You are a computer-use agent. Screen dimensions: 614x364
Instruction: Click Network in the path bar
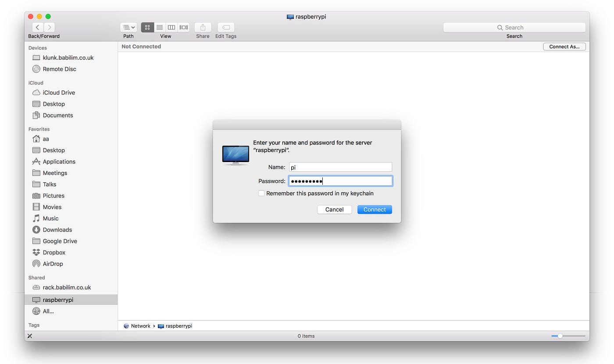(x=140, y=326)
